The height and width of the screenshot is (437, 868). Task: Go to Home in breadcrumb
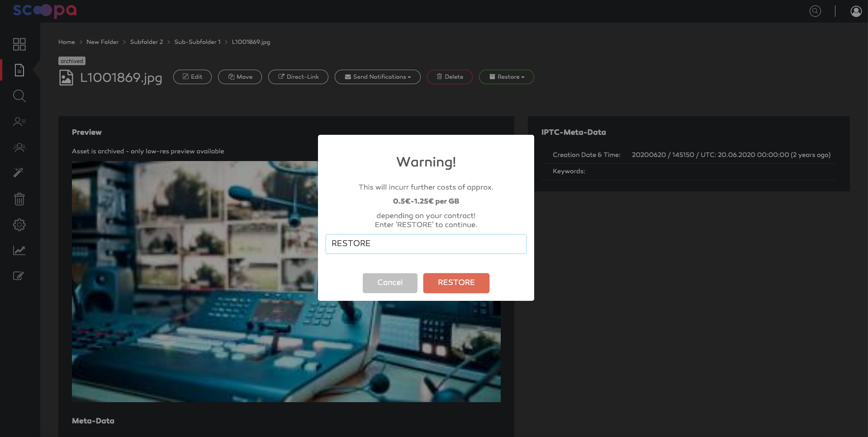(x=66, y=42)
